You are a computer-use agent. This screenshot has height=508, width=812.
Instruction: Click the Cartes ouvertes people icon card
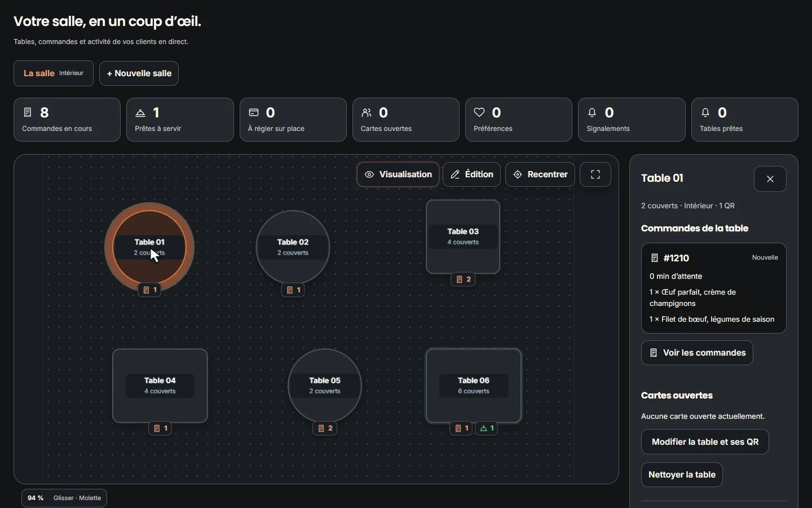pos(406,120)
